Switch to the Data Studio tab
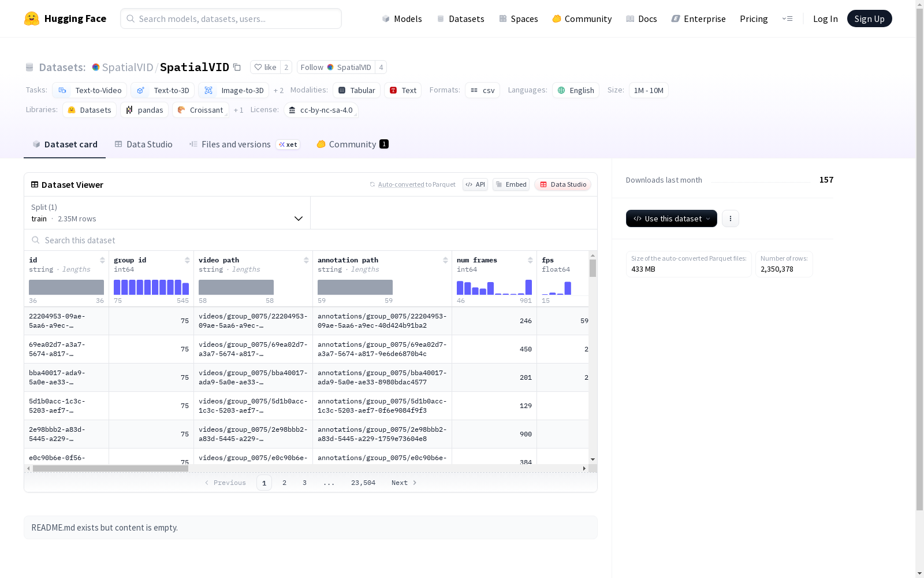 pos(143,144)
